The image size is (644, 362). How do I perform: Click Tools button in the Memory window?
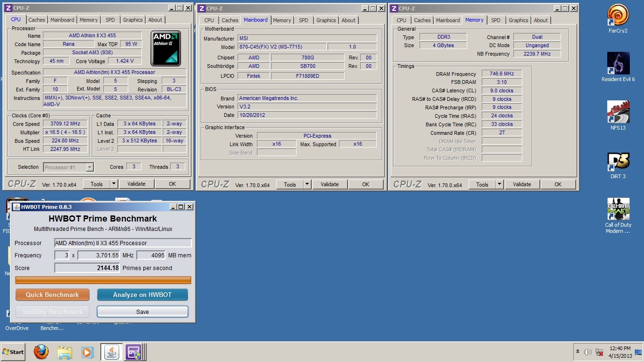482,184
